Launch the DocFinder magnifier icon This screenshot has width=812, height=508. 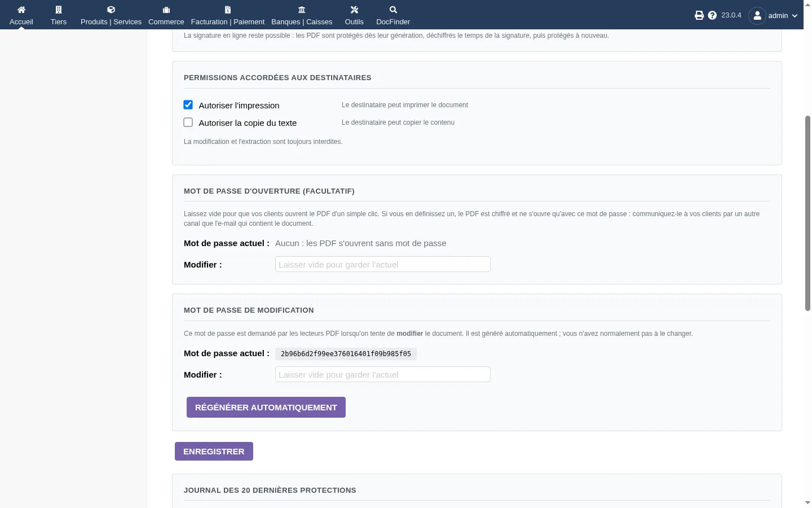pos(394,10)
